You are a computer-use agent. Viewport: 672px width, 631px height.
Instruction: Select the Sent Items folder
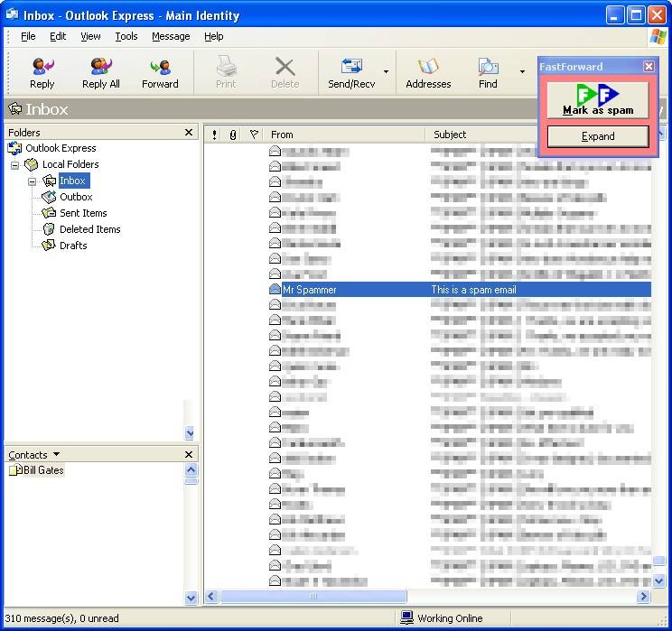click(x=83, y=213)
